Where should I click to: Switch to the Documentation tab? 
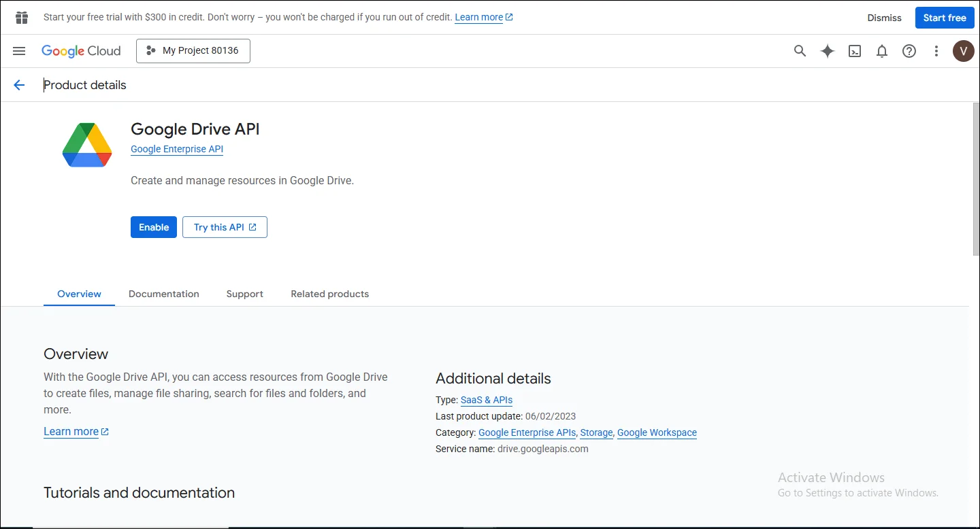pyautogui.click(x=164, y=294)
